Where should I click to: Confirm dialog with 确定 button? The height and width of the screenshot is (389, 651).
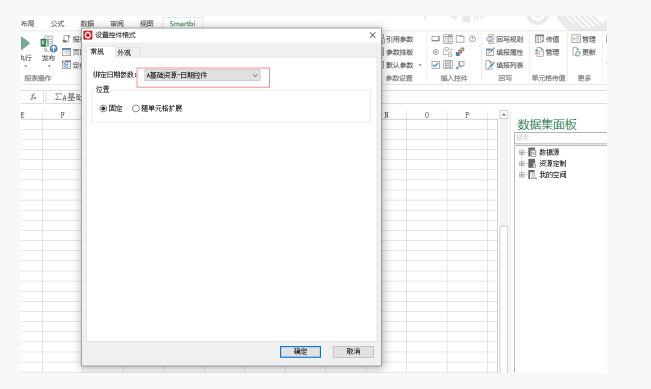[300, 352]
